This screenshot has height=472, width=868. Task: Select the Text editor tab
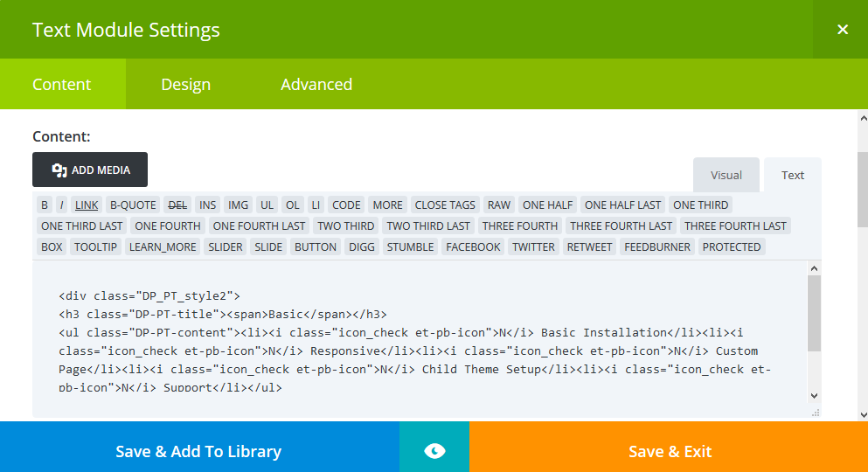pos(793,175)
